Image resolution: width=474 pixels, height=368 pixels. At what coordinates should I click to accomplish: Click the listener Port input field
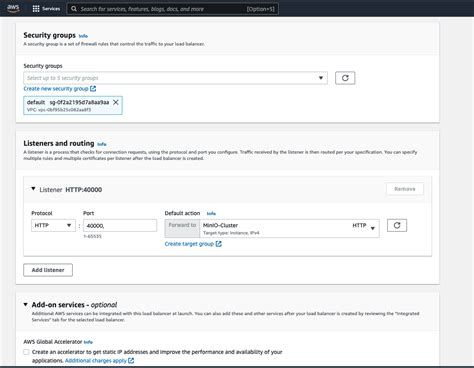point(120,225)
